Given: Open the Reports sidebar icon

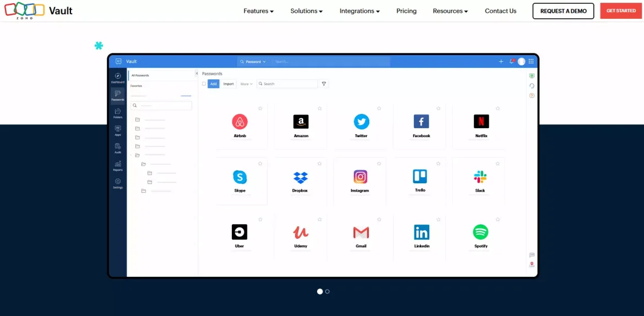Looking at the screenshot, I should pyautogui.click(x=117, y=166).
